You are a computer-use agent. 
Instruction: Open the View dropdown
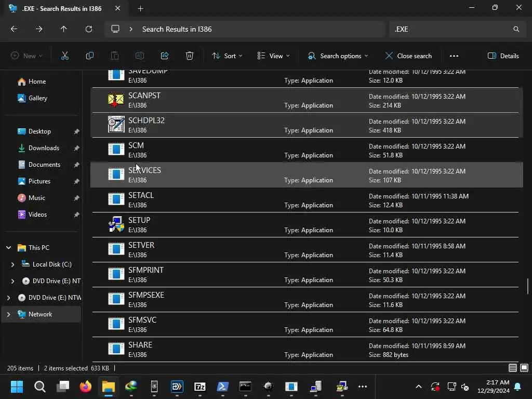(273, 56)
